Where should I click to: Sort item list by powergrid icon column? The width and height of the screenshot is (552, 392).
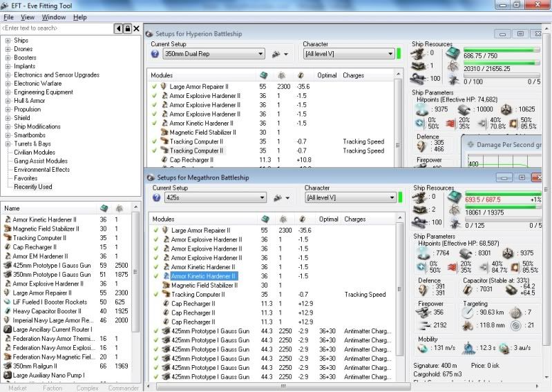[x=120, y=208]
